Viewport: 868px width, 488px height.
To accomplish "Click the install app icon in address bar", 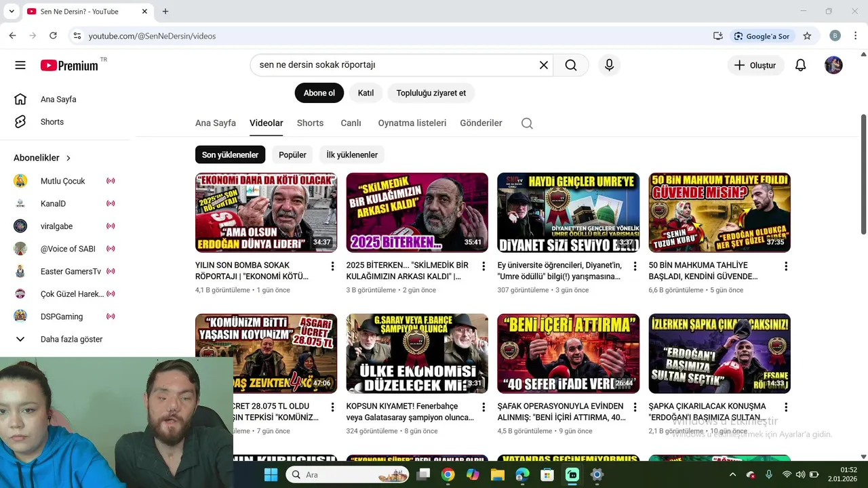I will coord(717,36).
